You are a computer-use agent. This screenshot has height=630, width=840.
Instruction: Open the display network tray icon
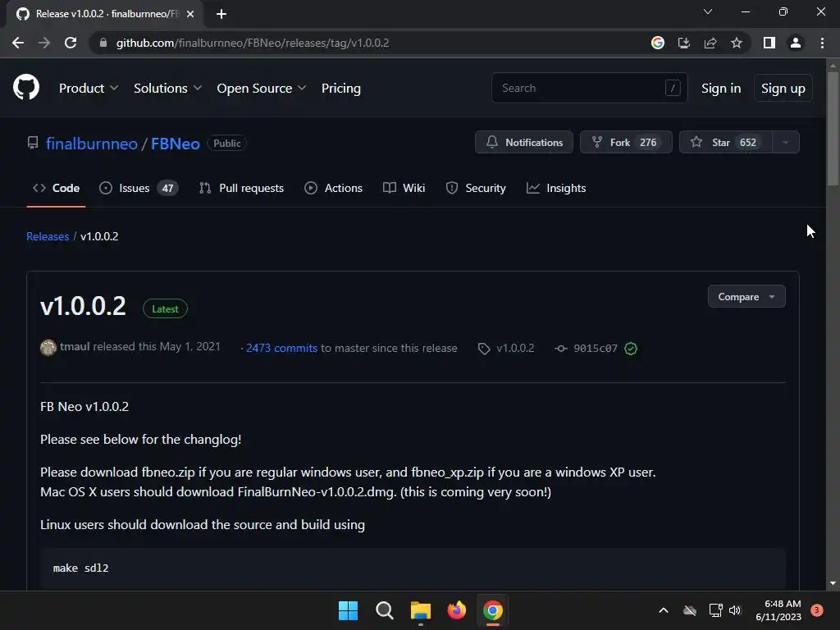(x=715, y=610)
